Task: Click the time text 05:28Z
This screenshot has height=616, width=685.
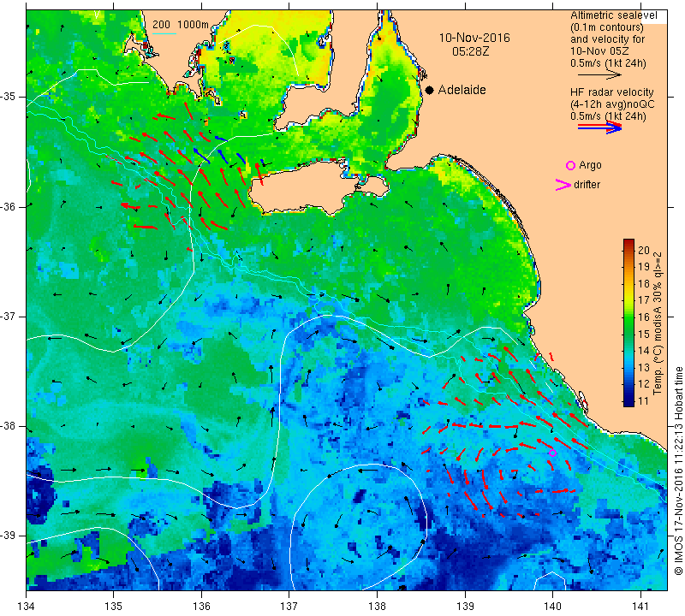Action: click(x=470, y=51)
